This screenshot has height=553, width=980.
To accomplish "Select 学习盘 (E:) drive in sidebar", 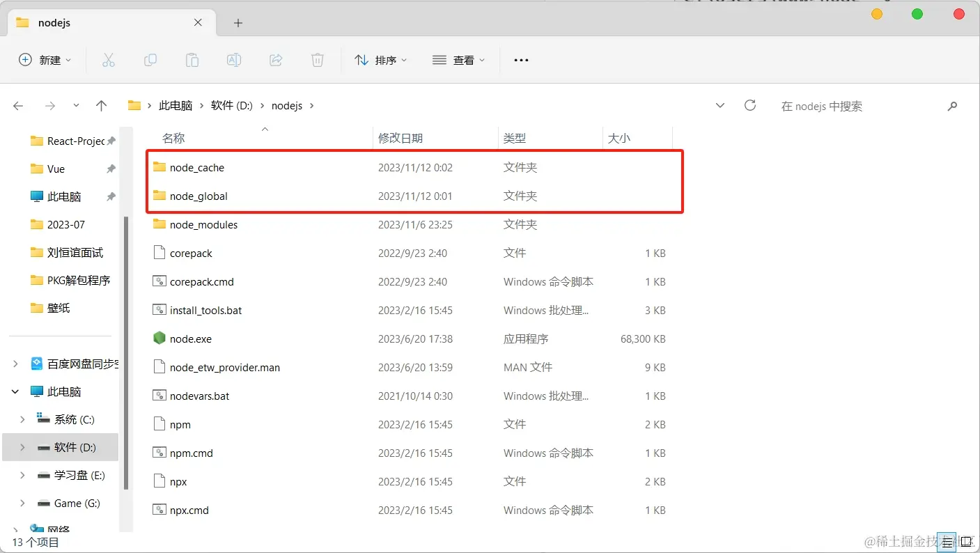I will point(72,475).
